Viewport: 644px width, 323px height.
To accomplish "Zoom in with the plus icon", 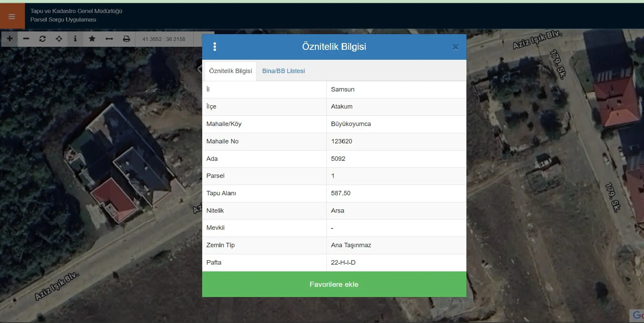I will click(x=10, y=39).
